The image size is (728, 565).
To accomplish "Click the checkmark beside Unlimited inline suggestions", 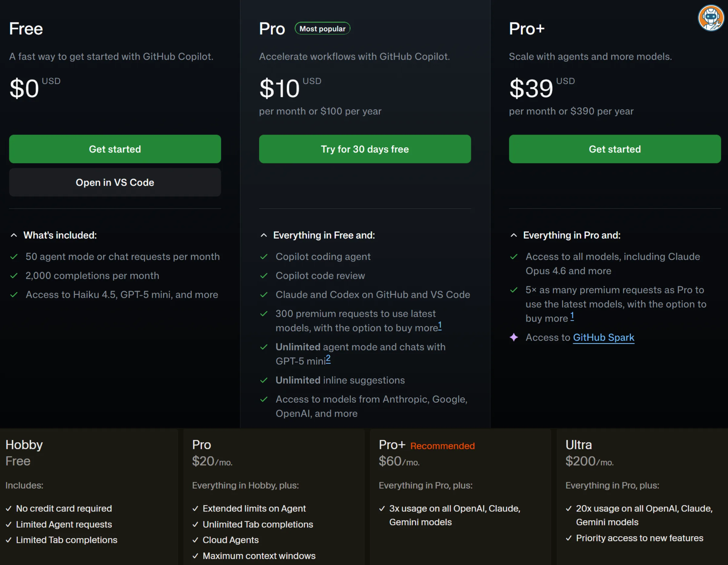I will click(x=264, y=380).
